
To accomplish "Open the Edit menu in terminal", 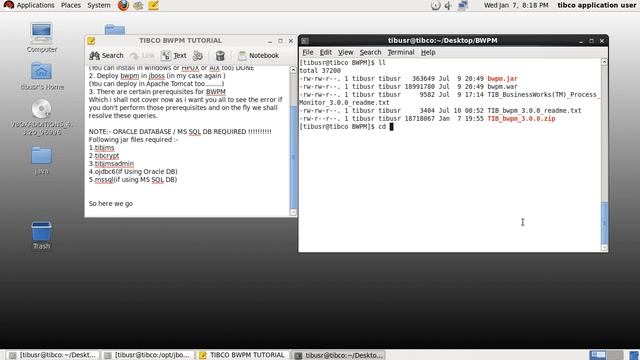I will [x=325, y=52].
